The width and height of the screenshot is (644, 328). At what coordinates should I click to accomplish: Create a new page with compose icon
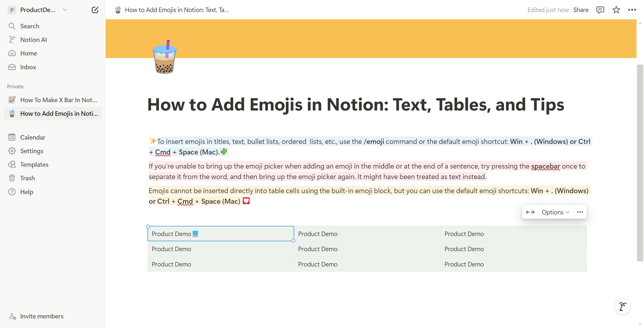[95, 10]
